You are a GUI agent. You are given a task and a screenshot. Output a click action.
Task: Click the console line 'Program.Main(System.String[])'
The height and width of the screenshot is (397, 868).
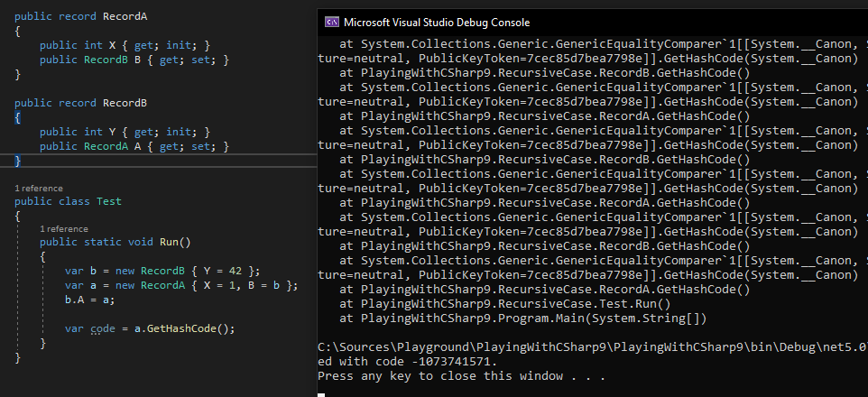point(523,318)
